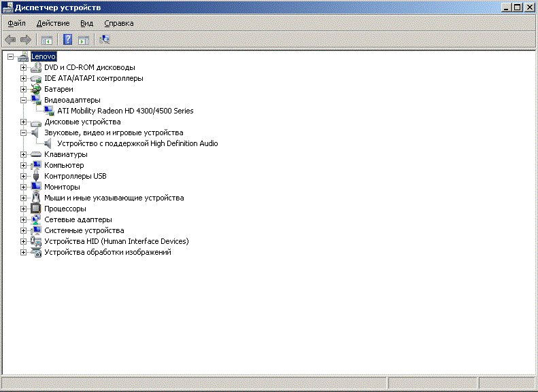Close the Диспетчер устройств window
This screenshot has width=538, height=392.
tap(530, 7)
